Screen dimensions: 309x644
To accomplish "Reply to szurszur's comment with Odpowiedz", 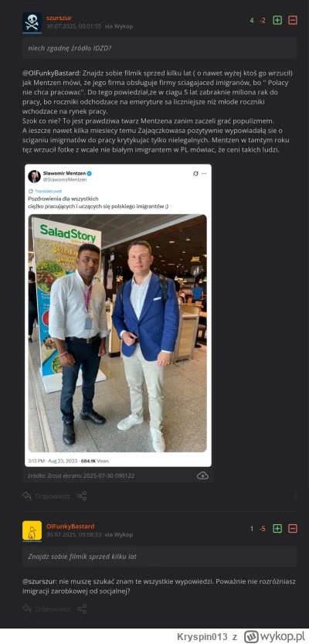I will (46, 496).
